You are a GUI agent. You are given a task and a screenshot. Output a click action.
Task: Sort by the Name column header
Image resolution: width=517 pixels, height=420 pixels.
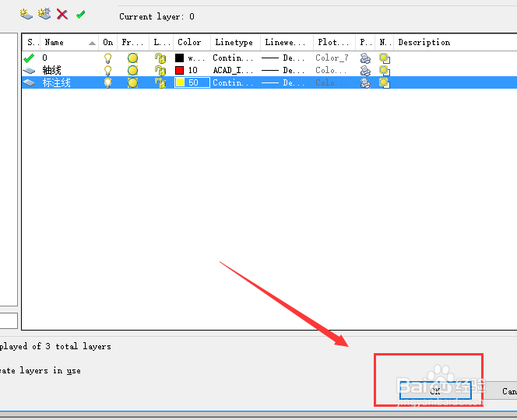[69, 43]
